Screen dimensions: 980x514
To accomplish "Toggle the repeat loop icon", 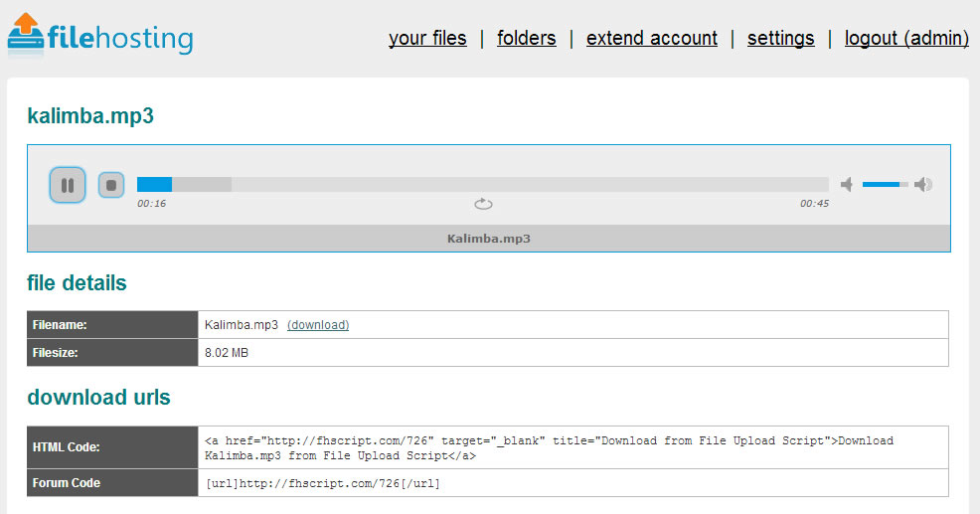I will [483, 204].
